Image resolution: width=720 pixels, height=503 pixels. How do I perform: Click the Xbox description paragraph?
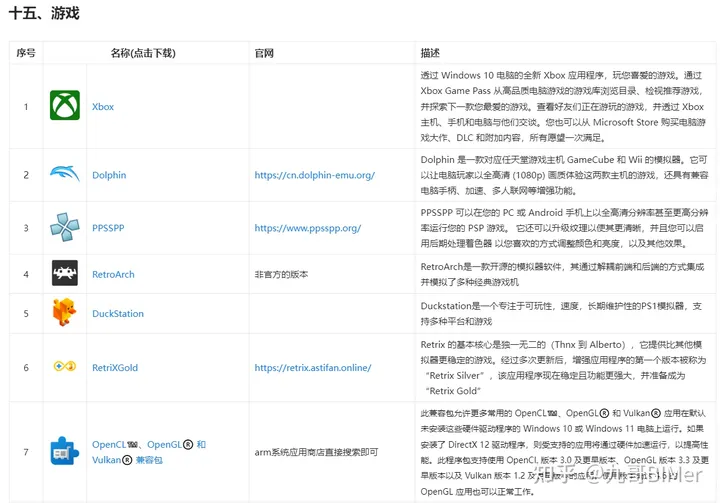562,106
